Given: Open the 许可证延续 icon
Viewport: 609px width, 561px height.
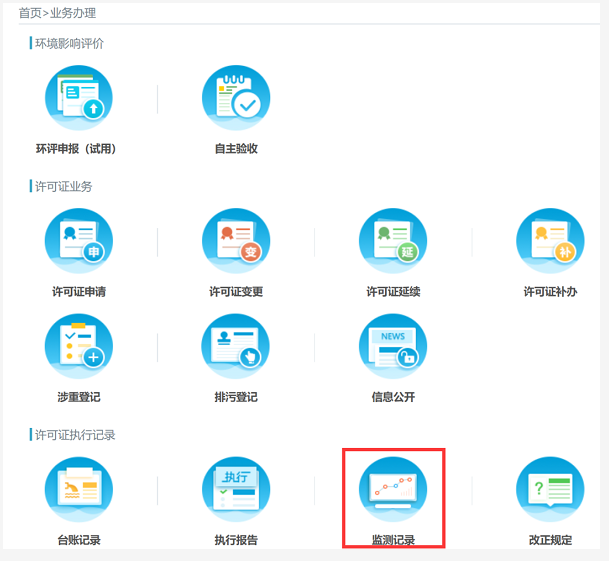Looking at the screenshot, I should pos(393,242).
